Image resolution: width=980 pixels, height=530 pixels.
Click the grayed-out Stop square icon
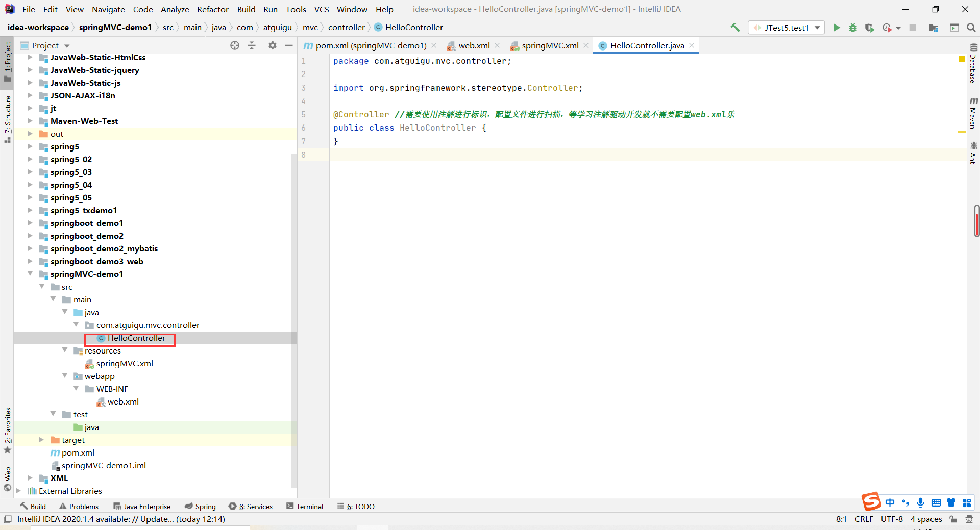(913, 28)
